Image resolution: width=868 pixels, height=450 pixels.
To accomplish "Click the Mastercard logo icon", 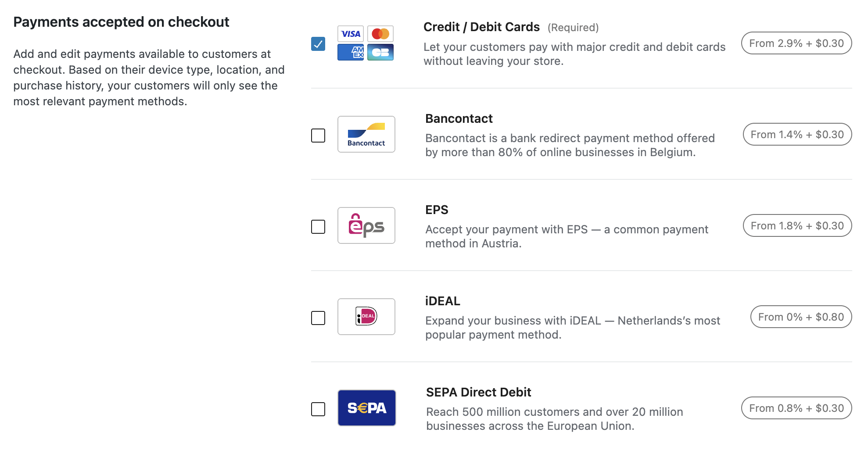I will [x=380, y=34].
